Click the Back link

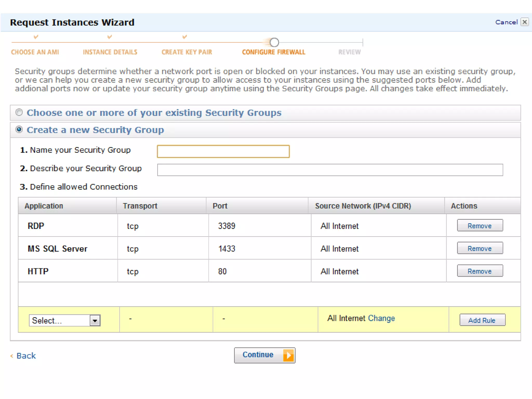pyautogui.click(x=26, y=356)
